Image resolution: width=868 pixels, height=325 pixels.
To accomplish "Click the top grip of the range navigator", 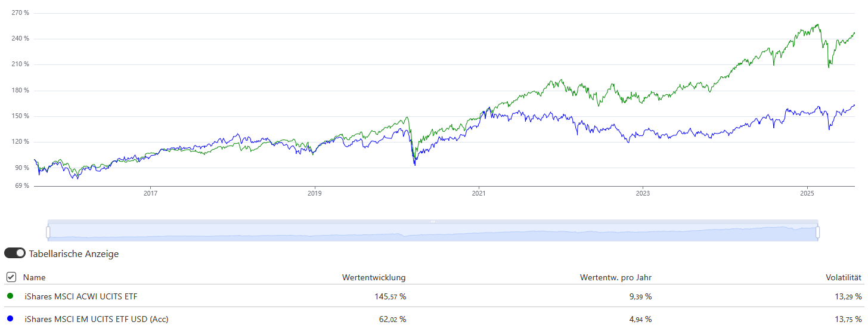I will [433, 221].
